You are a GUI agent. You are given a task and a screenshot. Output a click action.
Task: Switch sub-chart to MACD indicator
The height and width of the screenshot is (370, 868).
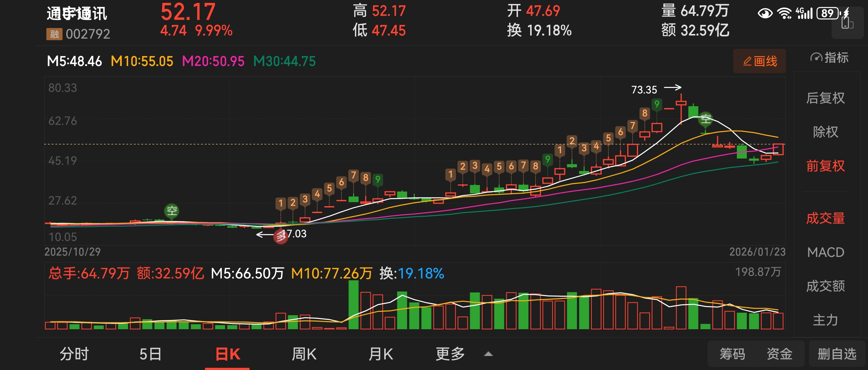tap(825, 252)
